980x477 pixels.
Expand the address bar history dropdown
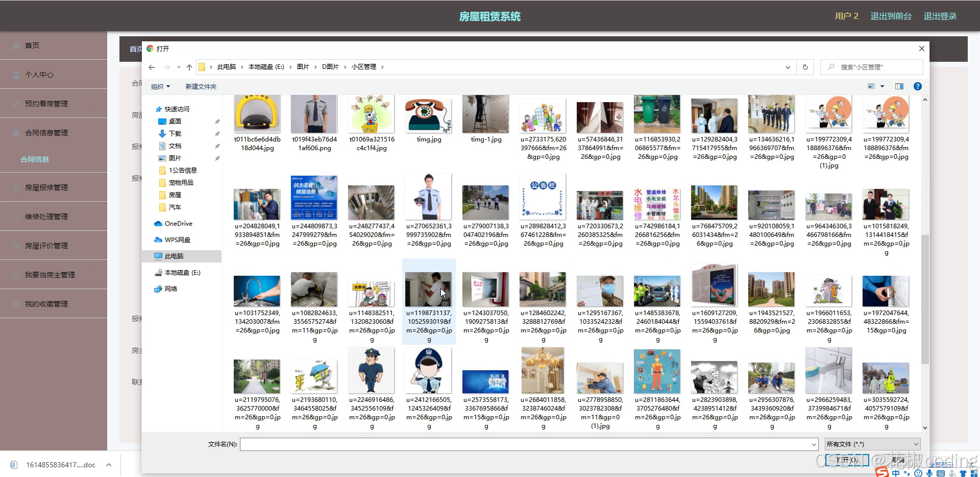pyautogui.click(x=788, y=67)
